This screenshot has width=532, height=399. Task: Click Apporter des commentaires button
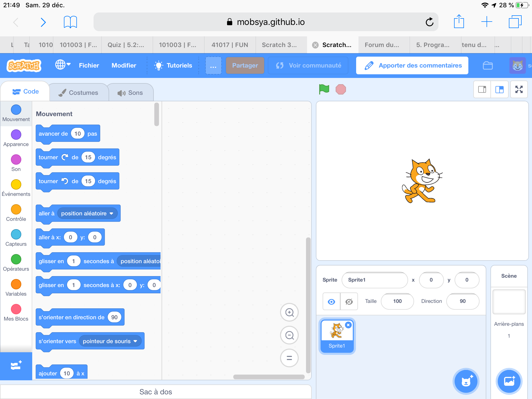412,65
